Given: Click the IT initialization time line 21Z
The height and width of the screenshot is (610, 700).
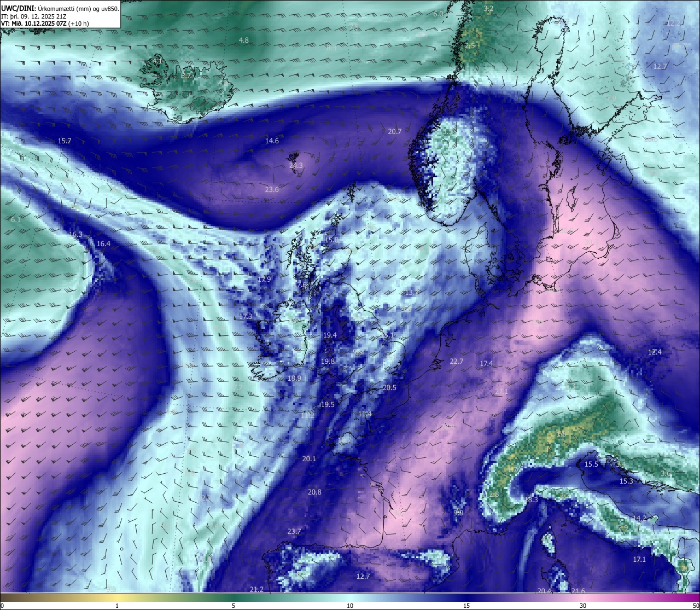Looking at the screenshot, I should (34, 16).
